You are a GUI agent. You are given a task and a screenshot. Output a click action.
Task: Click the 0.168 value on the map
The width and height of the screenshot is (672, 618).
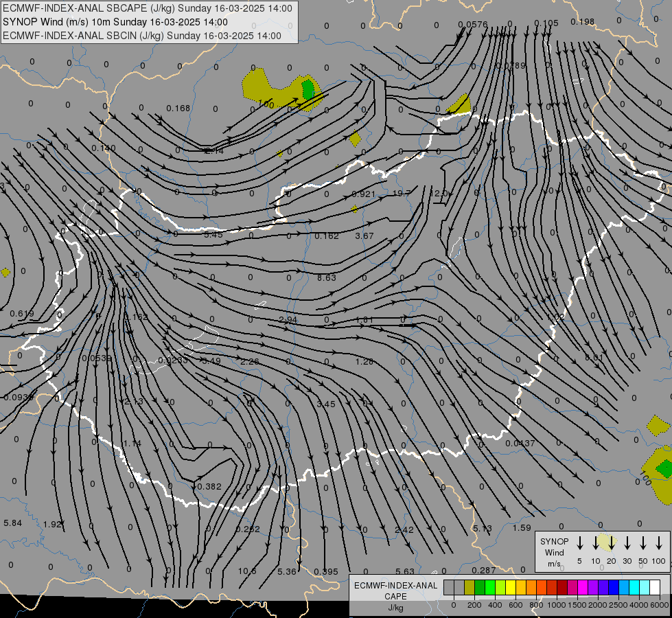(178, 108)
